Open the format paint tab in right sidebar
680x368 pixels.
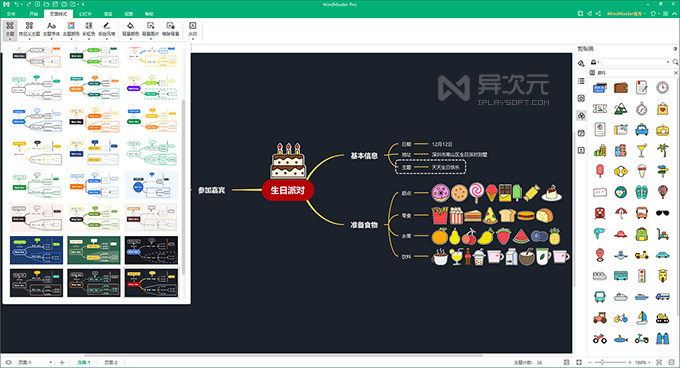point(582,64)
